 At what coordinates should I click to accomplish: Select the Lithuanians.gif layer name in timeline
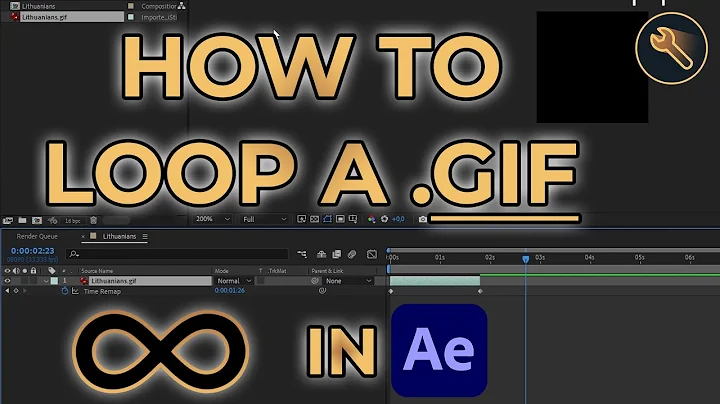click(113, 281)
